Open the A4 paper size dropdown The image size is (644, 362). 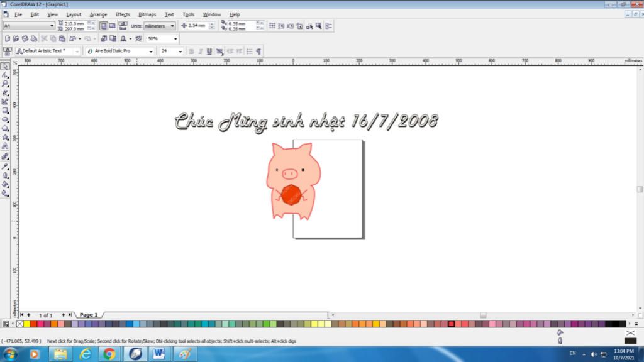tap(52, 26)
